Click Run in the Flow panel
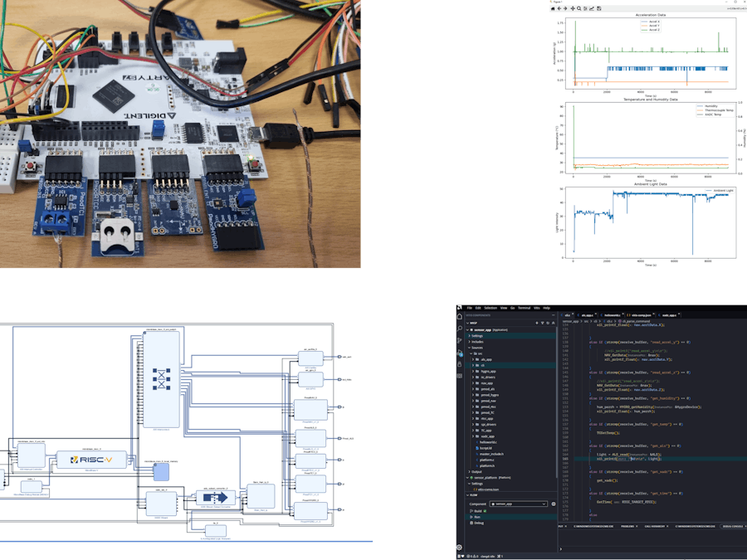Screen dimensions: 747x560 point(476,516)
